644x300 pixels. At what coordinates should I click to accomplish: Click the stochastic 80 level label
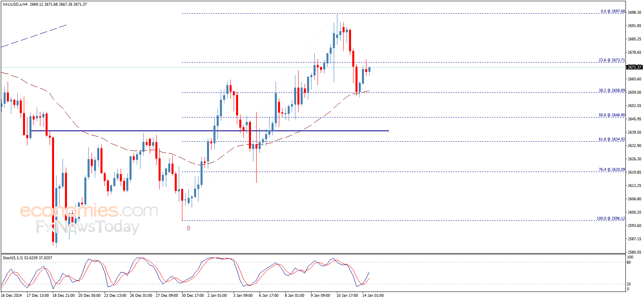(x=629, y=262)
